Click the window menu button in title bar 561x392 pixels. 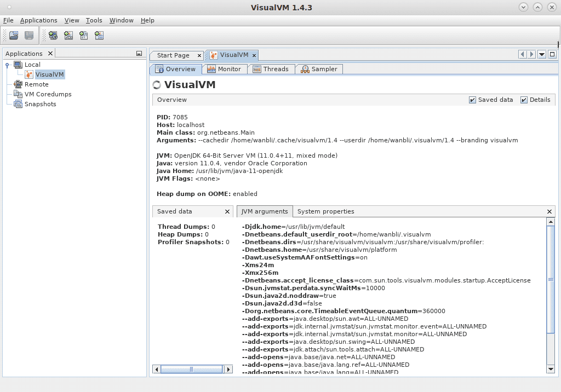[9, 7]
